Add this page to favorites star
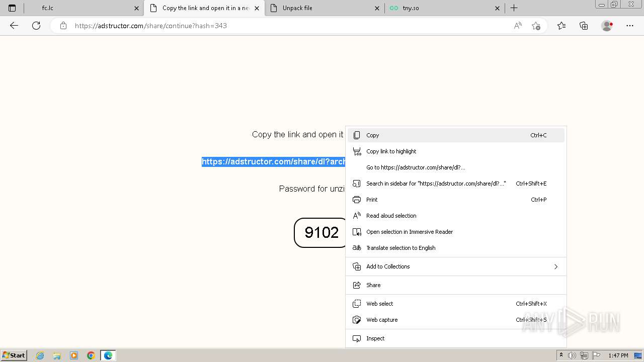The image size is (644, 362). point(536,26)
